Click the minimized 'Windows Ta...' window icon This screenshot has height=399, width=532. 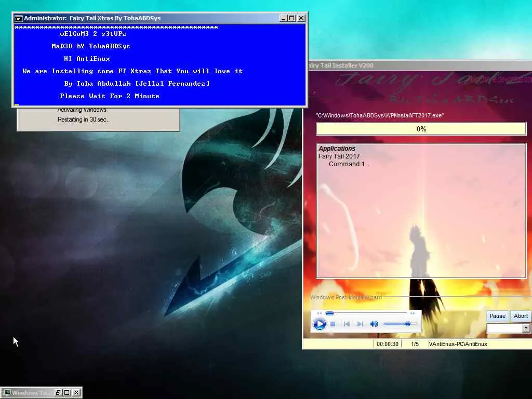click(7, 393)
